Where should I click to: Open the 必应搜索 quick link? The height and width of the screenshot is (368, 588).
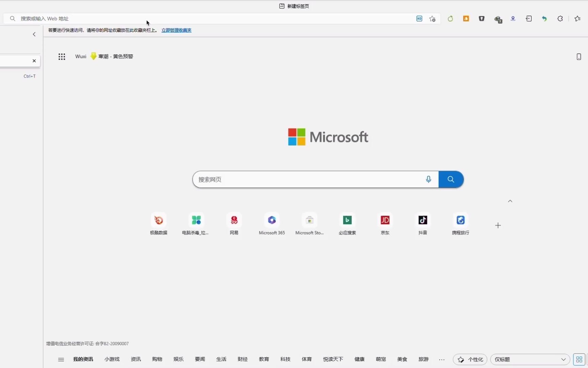347,224
